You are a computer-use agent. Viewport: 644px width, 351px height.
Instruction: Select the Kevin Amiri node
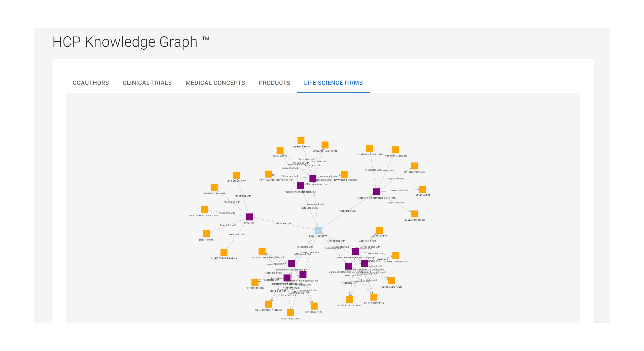[x=422, y=189]
